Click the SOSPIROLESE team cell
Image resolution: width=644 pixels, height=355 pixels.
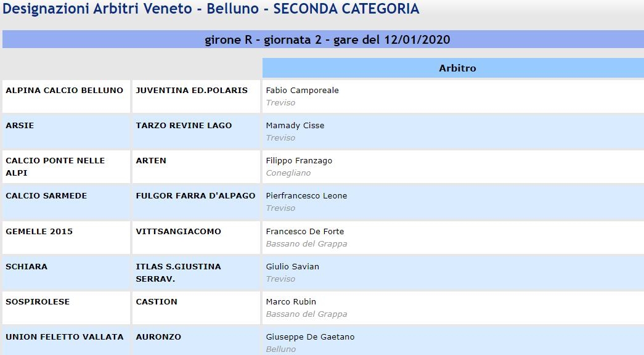(66, 308)
